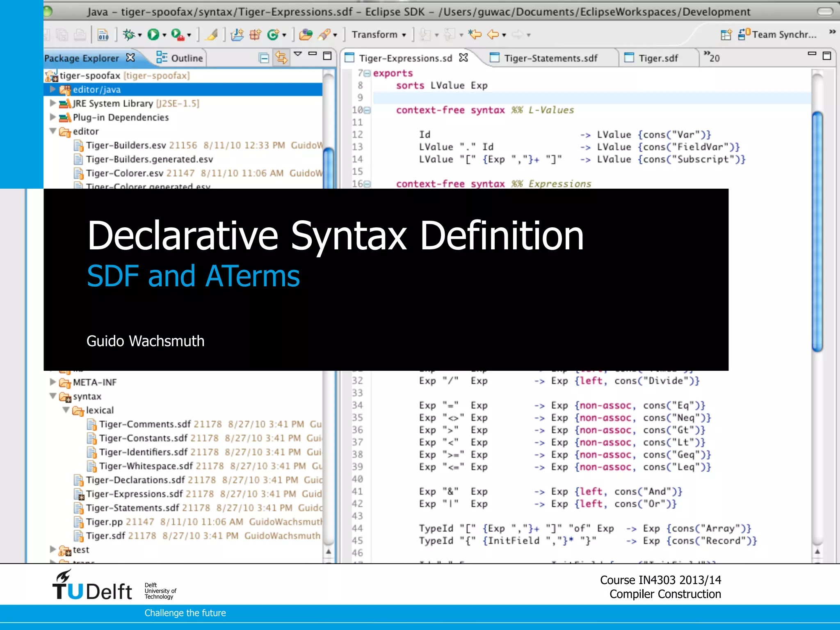Click the Run External Tools icon
This screenshot has height=630, width=840.
tap(177, 35)
